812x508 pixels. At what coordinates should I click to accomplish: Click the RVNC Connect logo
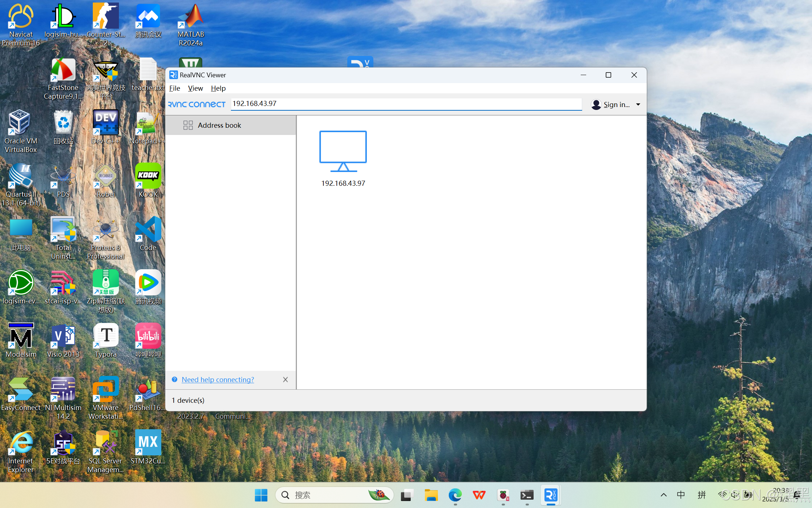point(197,105)
